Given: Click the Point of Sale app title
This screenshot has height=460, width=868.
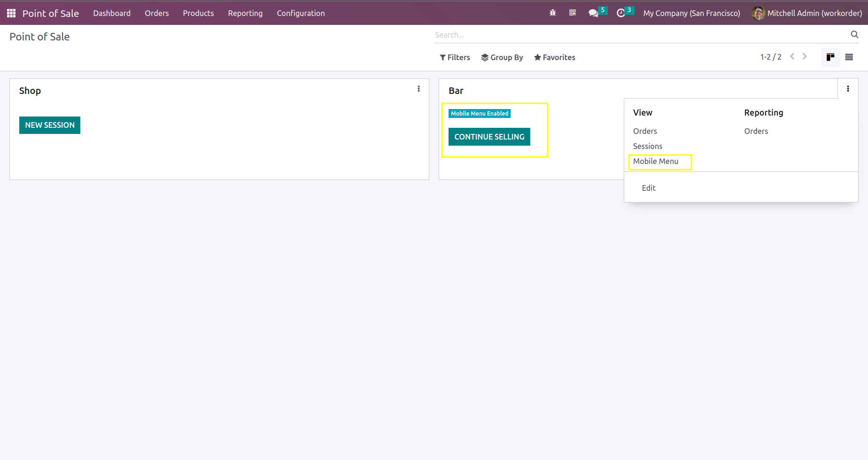Looking at the screenshot, I should click(51, 13).
